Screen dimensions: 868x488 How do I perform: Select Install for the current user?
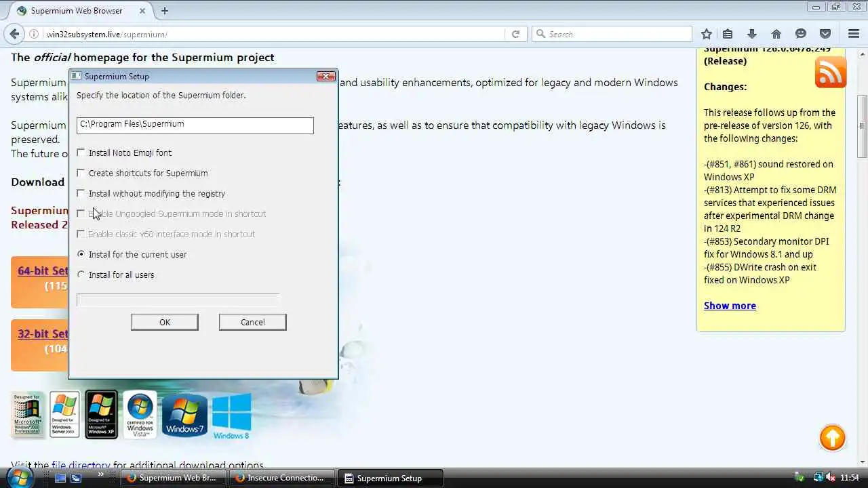coord(81,254)
